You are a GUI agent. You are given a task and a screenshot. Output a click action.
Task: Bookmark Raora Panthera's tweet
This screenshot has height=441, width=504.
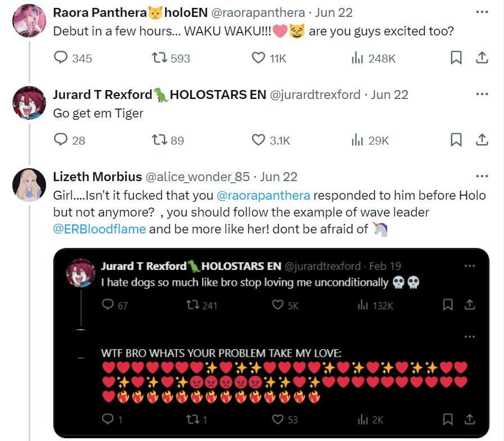point(456,57)
